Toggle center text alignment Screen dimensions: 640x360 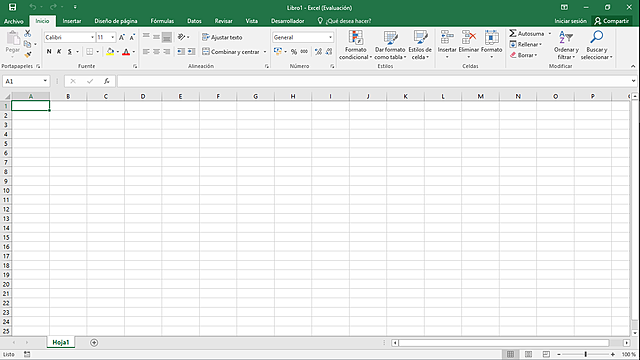click(156, 51)
